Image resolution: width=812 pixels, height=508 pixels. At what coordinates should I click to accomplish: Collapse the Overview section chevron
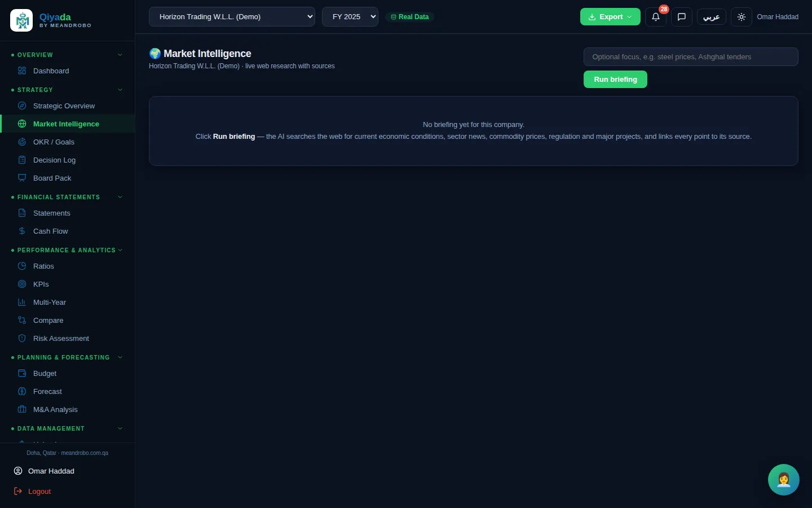[120, 55]
